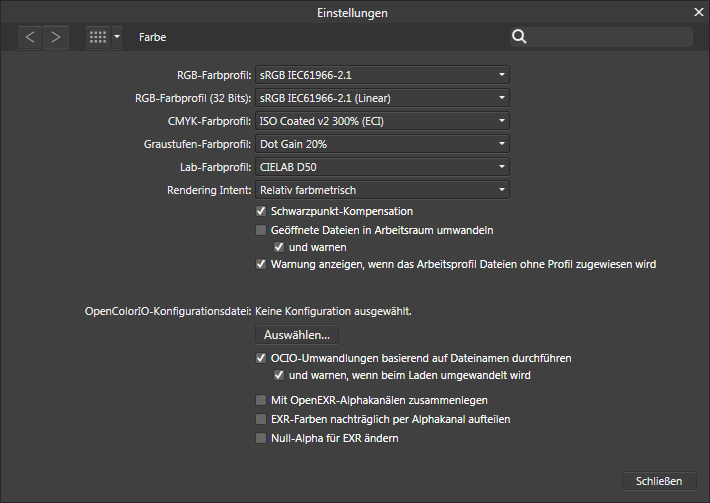Image resolution: width=710 pixels, height=503 pixels.
Task: Click the forward navigation arrow
Action: tap(56, 37)
